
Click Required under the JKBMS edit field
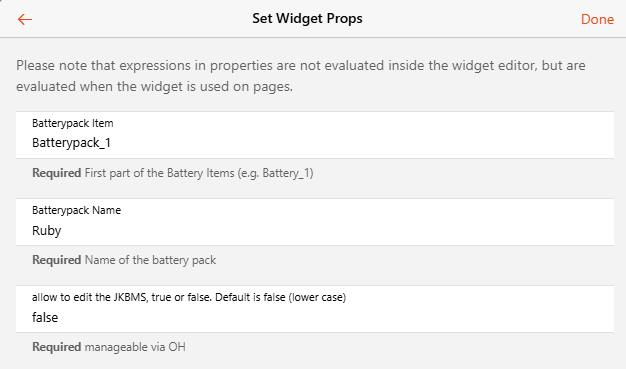pos(57,347)
